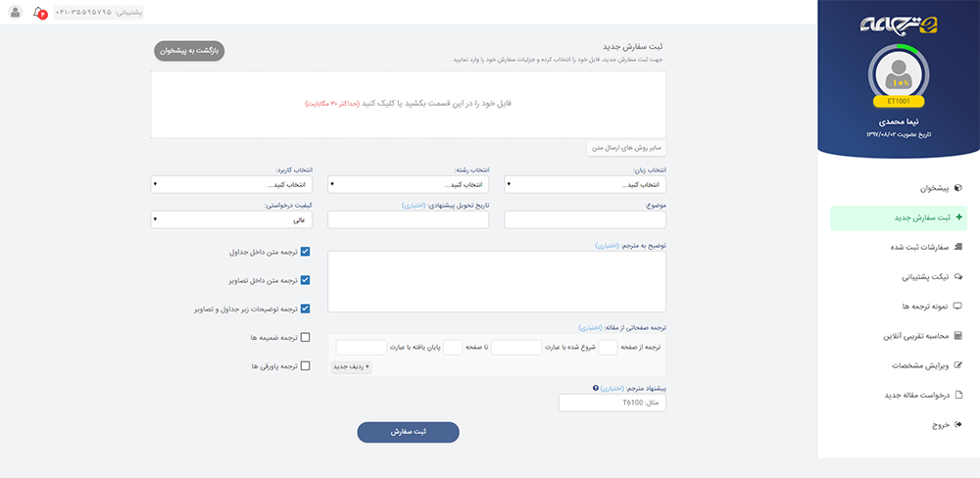The width and height of the screenshot is (980, 478).
Task: Open the notifications bell icon
Action: pyautogui.click(x=39, y=13)
